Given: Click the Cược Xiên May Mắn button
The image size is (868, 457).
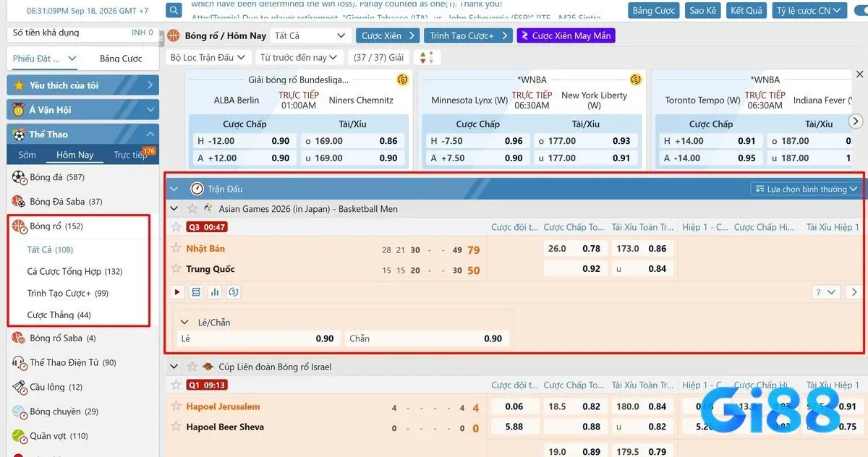Looking at the screenshot, I should [x=566, y=35].
